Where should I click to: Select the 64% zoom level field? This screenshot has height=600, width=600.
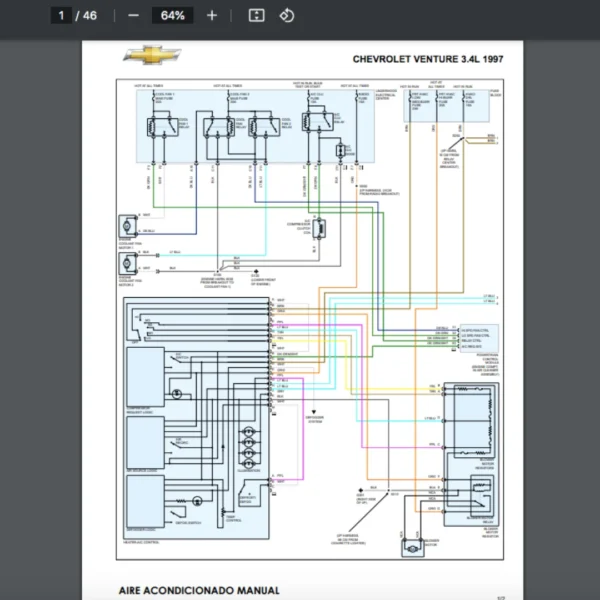[172, 16]
